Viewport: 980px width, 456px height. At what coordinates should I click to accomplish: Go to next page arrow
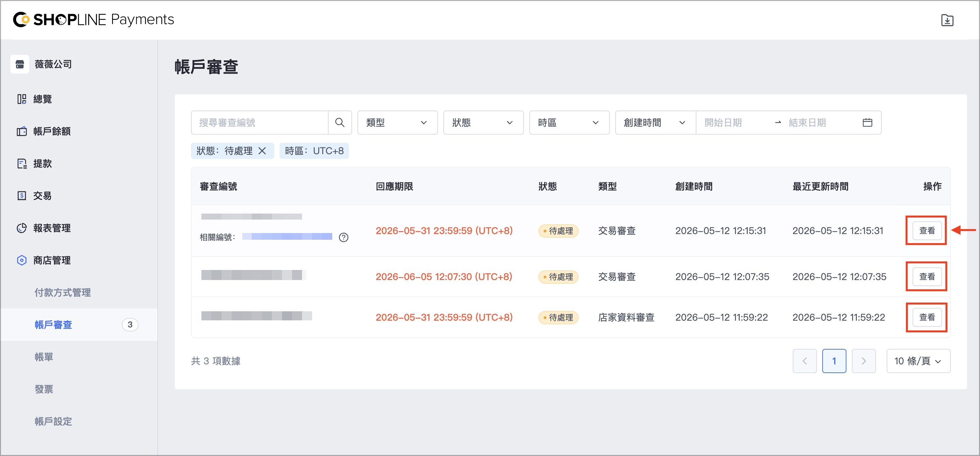[864, 361]
